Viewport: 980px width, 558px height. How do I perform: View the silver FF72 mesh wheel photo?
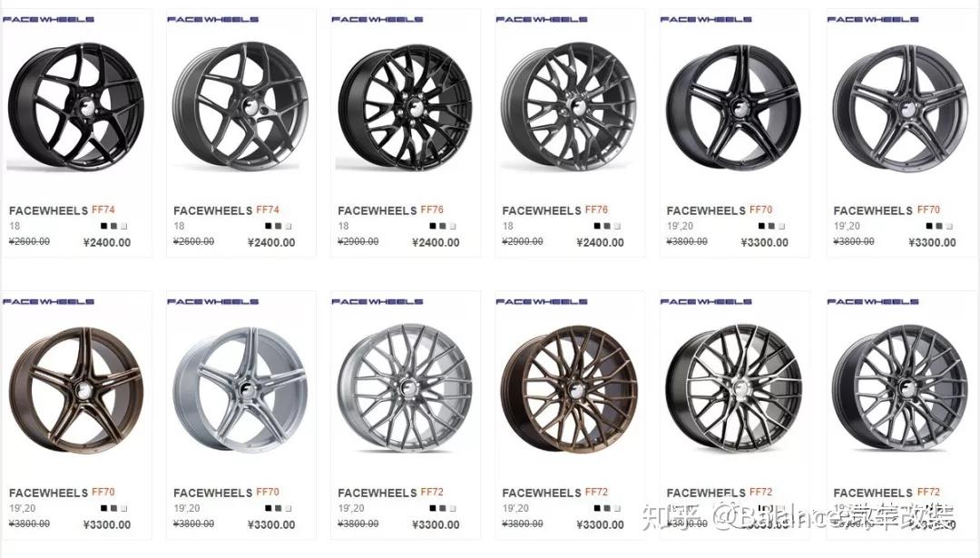coord(405,389)
